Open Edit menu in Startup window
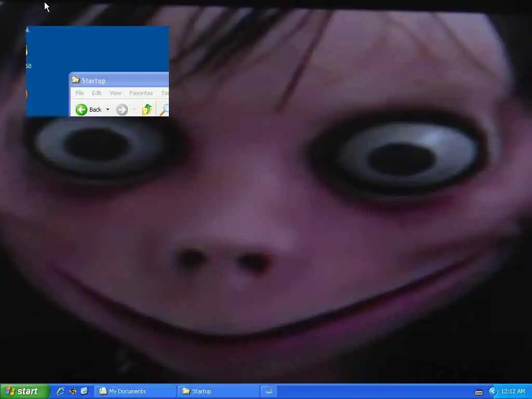The image size is (532, 399). [x=96, y=93]
